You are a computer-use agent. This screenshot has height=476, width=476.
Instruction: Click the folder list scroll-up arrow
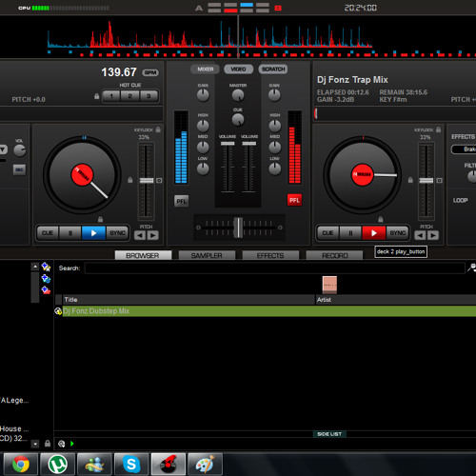coord(35,267)
